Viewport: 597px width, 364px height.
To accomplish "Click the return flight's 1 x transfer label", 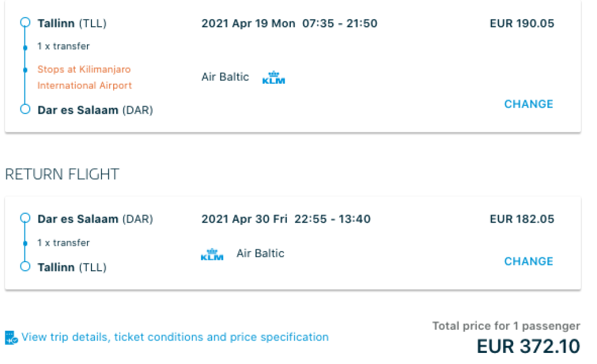I will pyautogui.click(x=64, y=243).
